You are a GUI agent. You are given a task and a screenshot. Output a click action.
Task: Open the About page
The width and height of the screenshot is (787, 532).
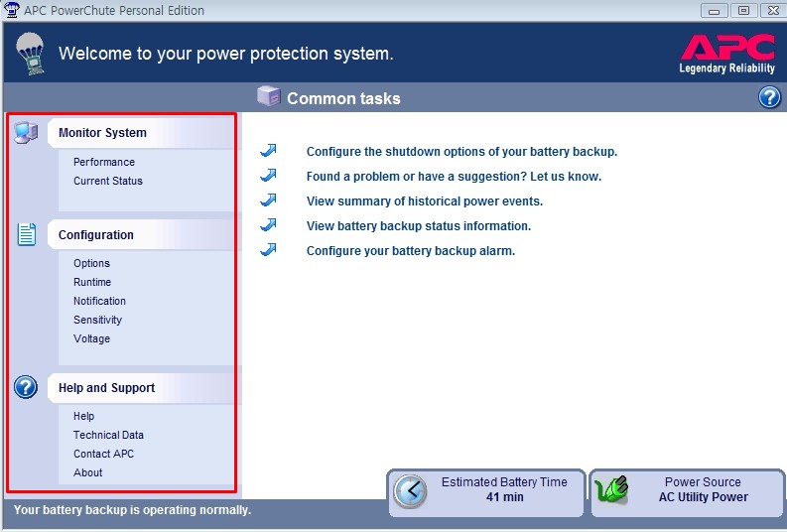88,472
